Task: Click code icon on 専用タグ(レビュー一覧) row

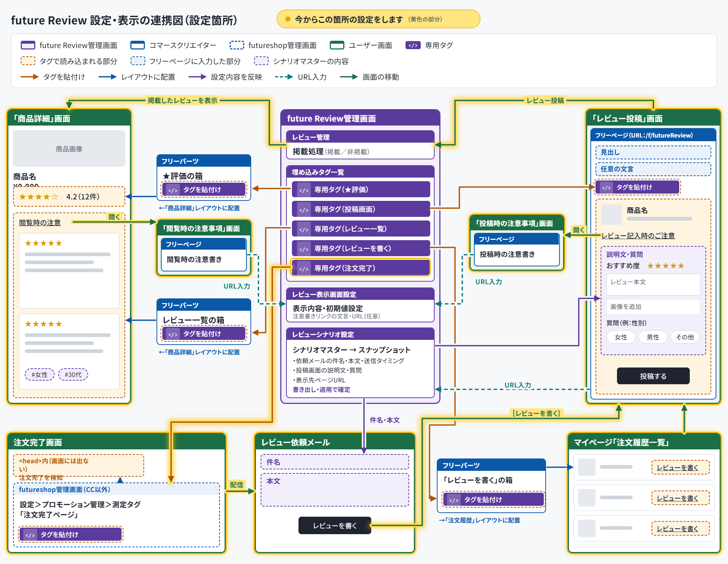Action: [x=304, y=229]
